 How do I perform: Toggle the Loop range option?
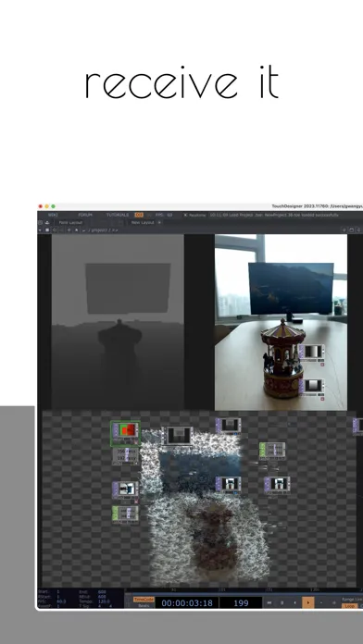pos(349,606)
